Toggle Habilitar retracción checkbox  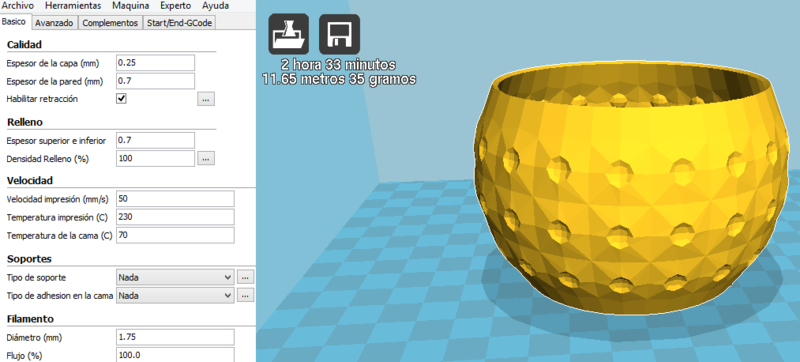pos(121,98)
